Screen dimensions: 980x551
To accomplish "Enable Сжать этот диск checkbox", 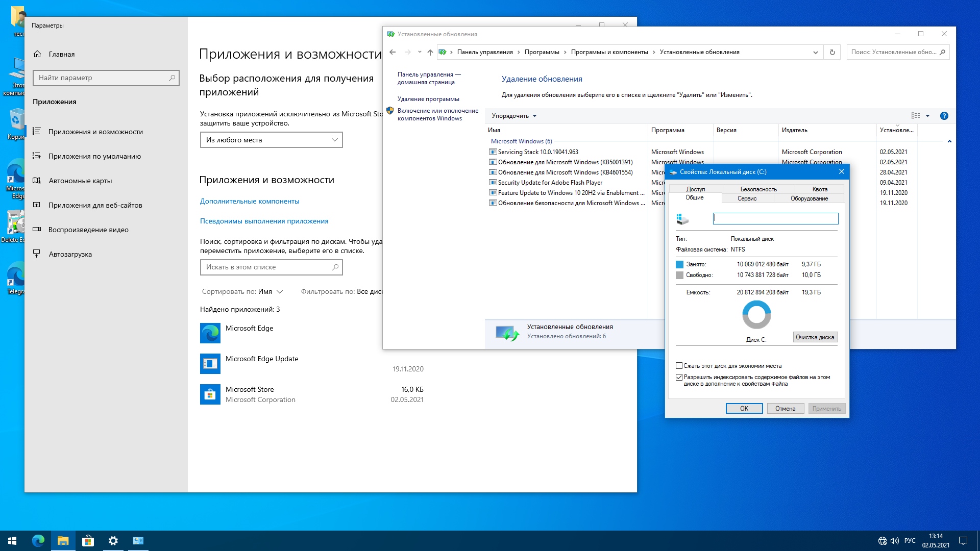I will (x=679, y=366).
